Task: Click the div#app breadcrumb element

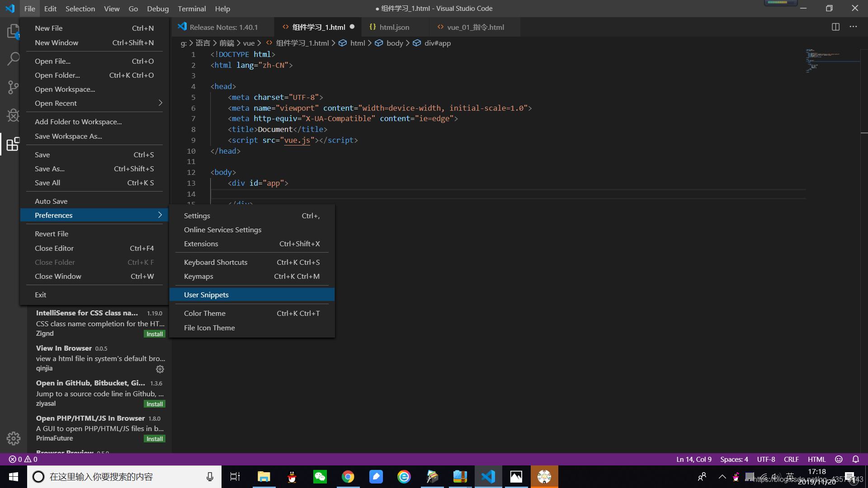Action: (437, 43)
